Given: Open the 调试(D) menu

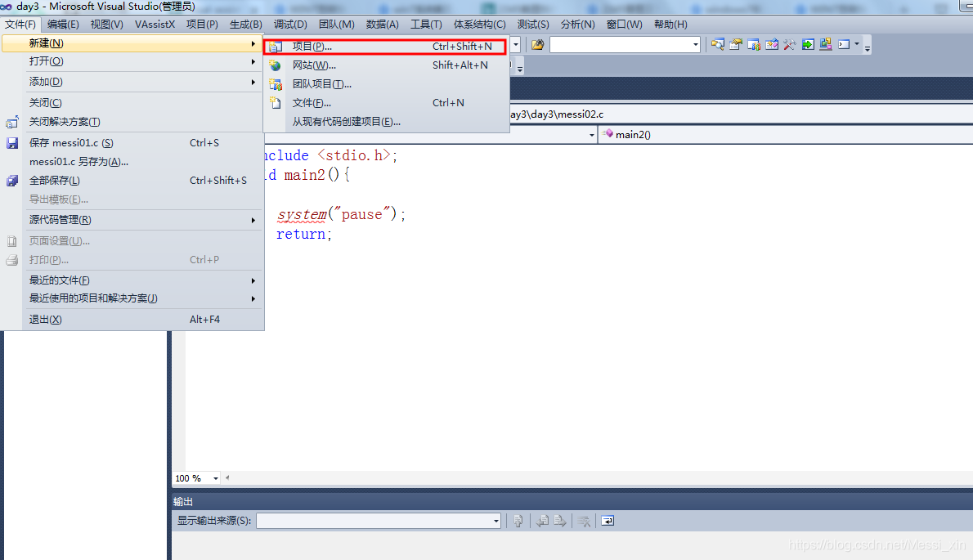Looking at the screenshot, I should [x=290, y=25].
